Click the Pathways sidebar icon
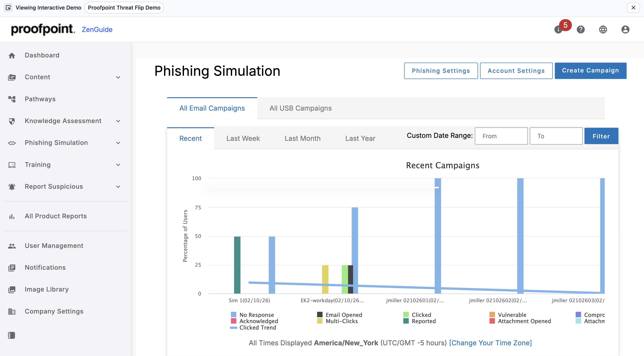Viewport: 644px width, 356px height. pyautogui.click(x=12, y=99)
